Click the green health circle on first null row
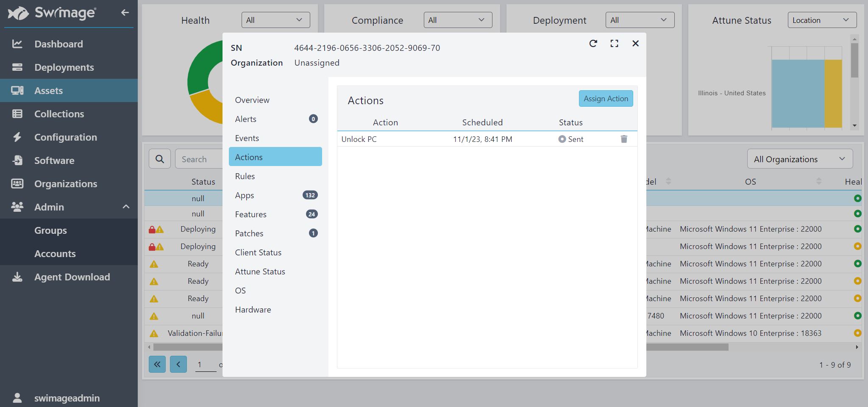Image resolution: width=868 pixels, height=407 pixels. tap(857, 198)
